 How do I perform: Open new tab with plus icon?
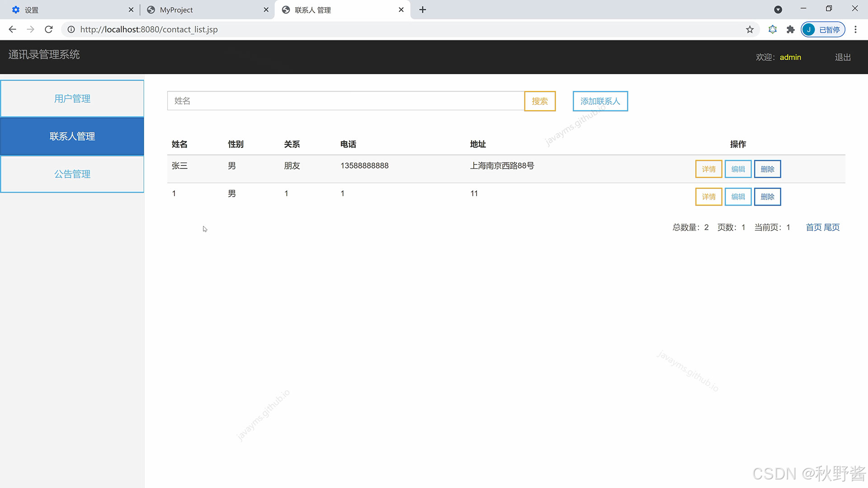coord(423,9)
